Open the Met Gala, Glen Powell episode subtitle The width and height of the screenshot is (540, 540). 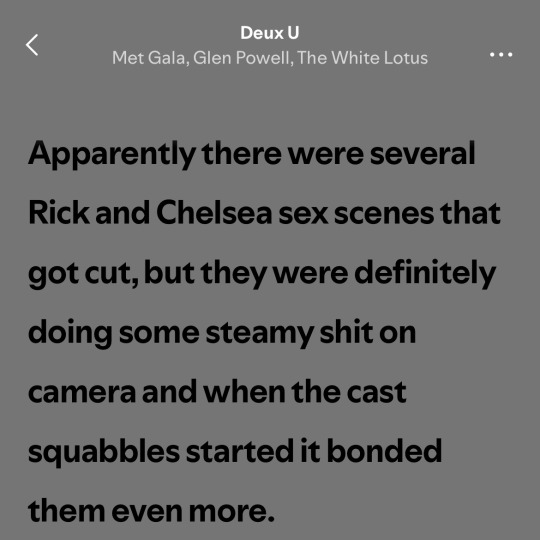pos(270,58)
